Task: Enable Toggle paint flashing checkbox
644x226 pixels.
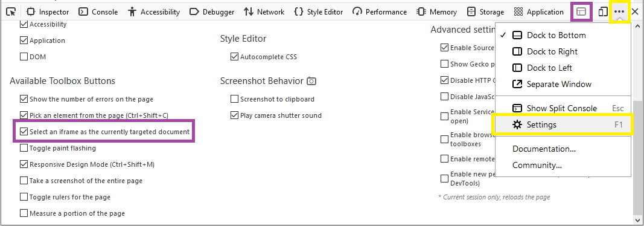Action: tap(24, 148)
